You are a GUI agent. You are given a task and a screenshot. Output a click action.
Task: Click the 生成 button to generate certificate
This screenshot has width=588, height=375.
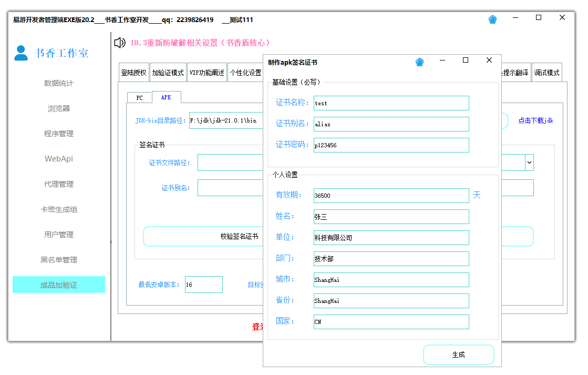[x=458, y=354]
